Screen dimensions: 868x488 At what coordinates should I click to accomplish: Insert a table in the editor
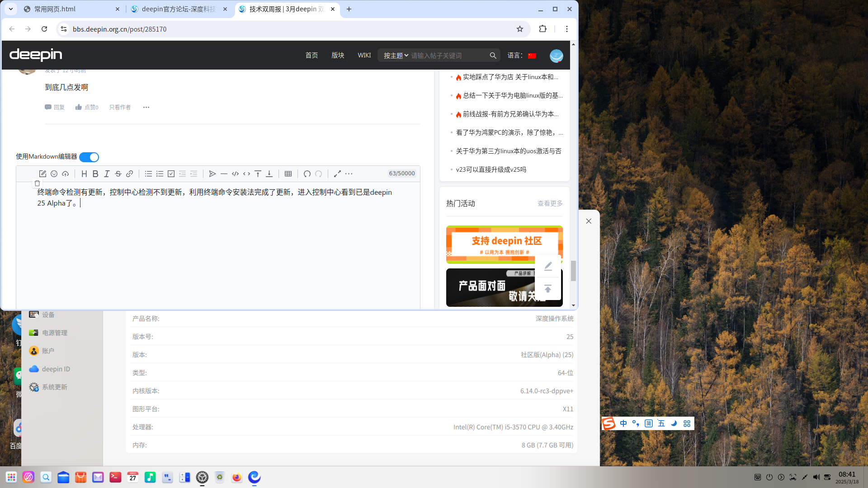[288, 174]
